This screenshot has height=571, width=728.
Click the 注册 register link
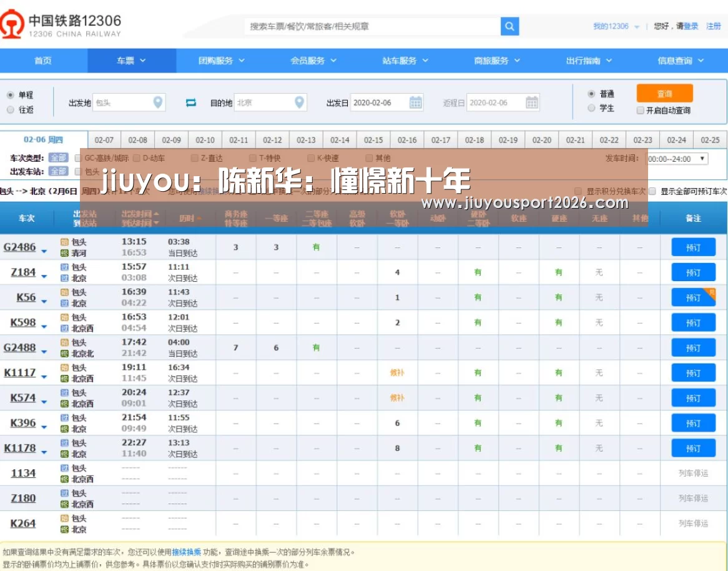(x=713, y=26)
